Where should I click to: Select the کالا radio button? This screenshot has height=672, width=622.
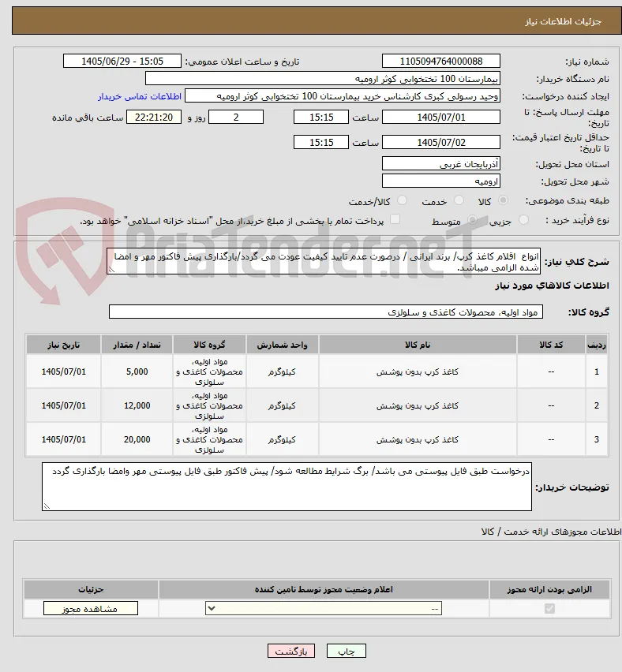click(503, 200)
